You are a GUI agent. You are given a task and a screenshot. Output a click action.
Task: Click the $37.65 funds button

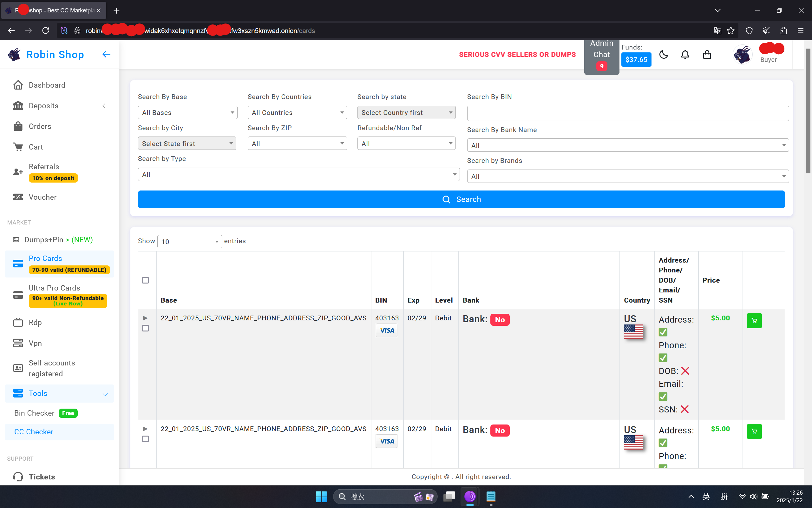coord(636,59)
